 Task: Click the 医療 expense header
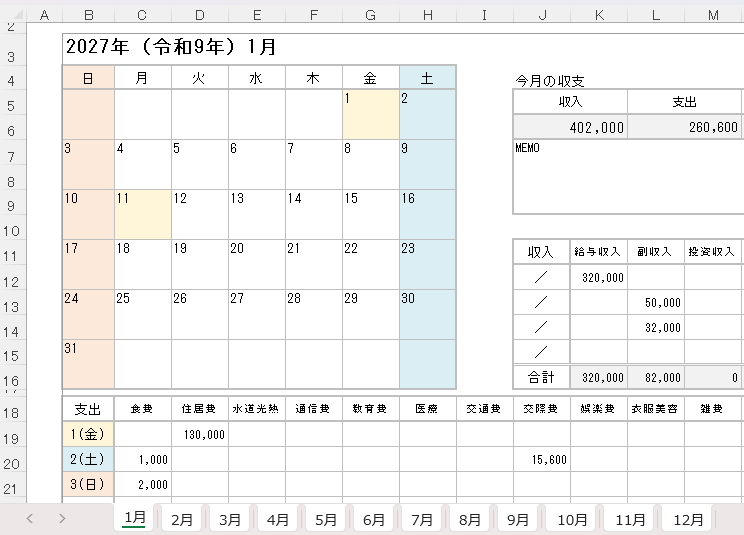(x=428, y=408)
